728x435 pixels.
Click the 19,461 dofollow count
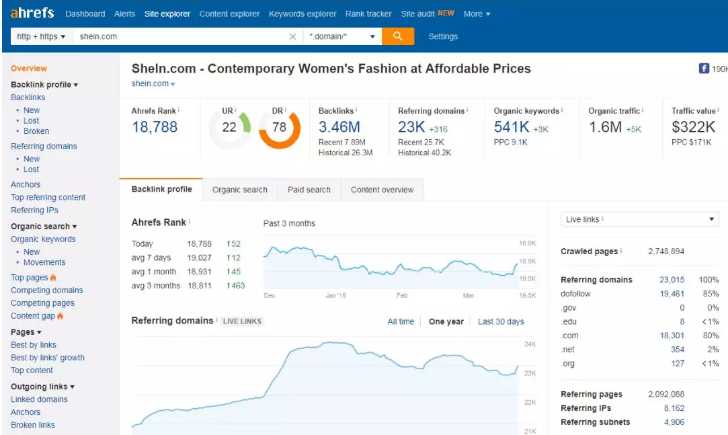[x=672, y=293]
